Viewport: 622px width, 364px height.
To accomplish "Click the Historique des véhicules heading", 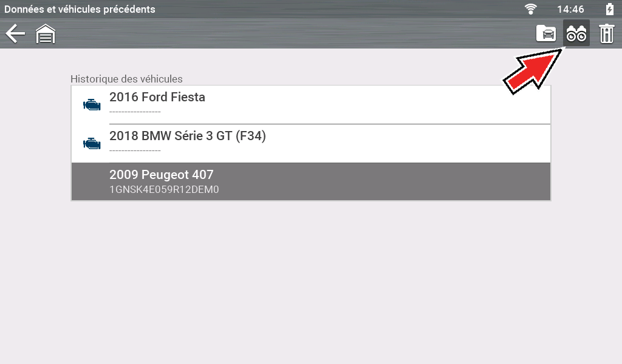I will 126,79.
